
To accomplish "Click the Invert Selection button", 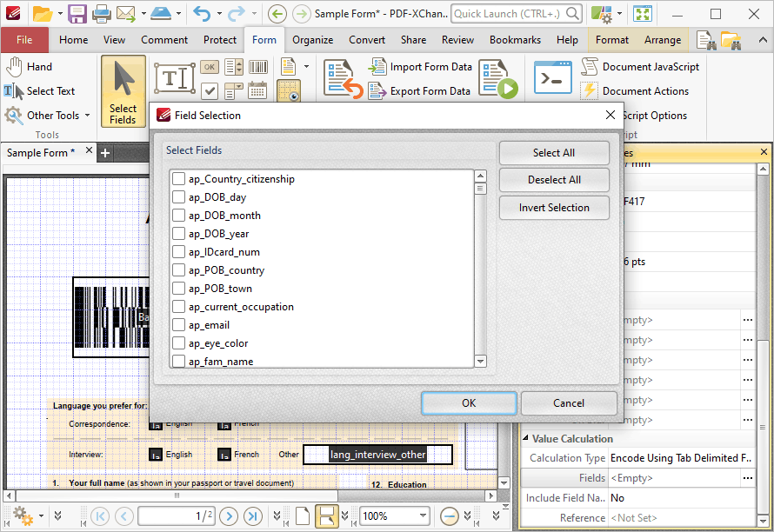I will click(x=554, y=208).
